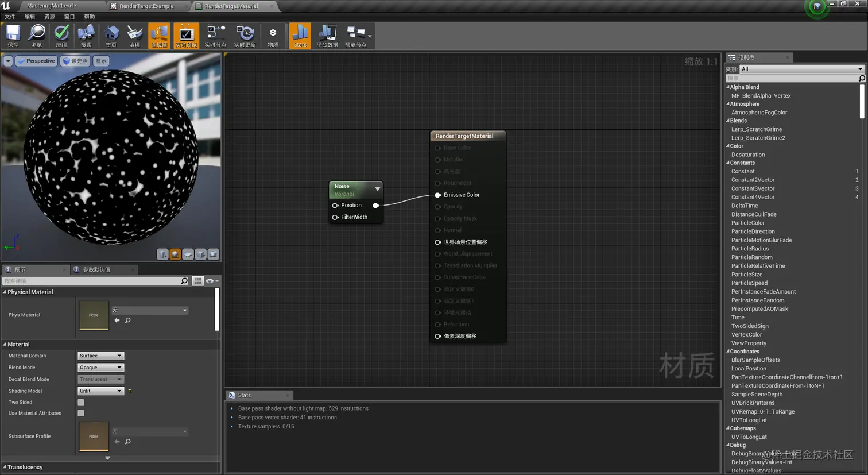Click the Apply (应用) checkmark icon
868x475 pixels.
coord(61,36)
